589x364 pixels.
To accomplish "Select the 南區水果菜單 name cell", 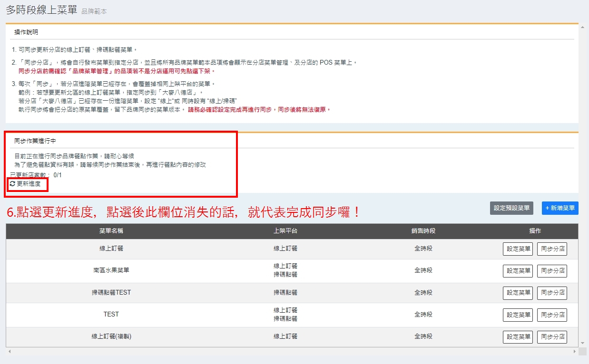I will tap(111, 270).
